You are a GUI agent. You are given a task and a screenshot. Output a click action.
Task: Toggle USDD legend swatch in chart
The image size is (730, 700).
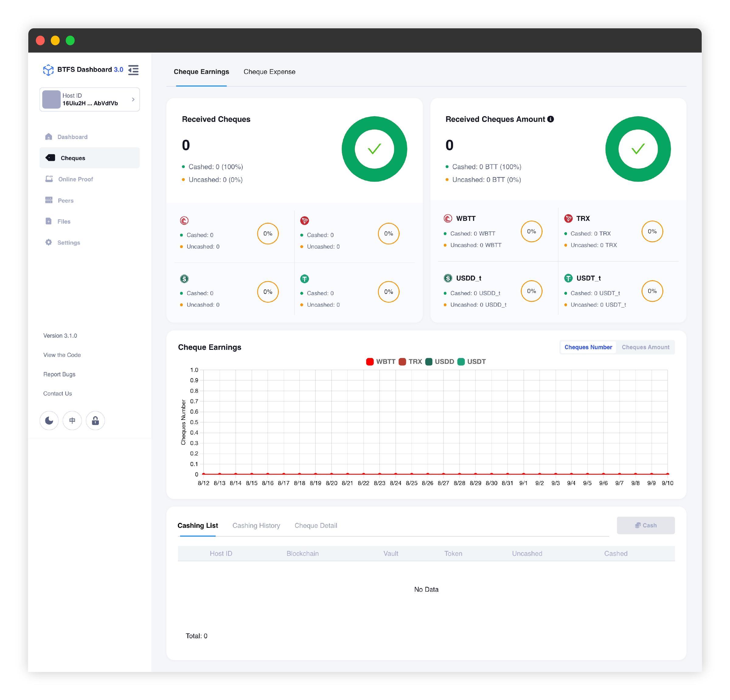point(429,361)
